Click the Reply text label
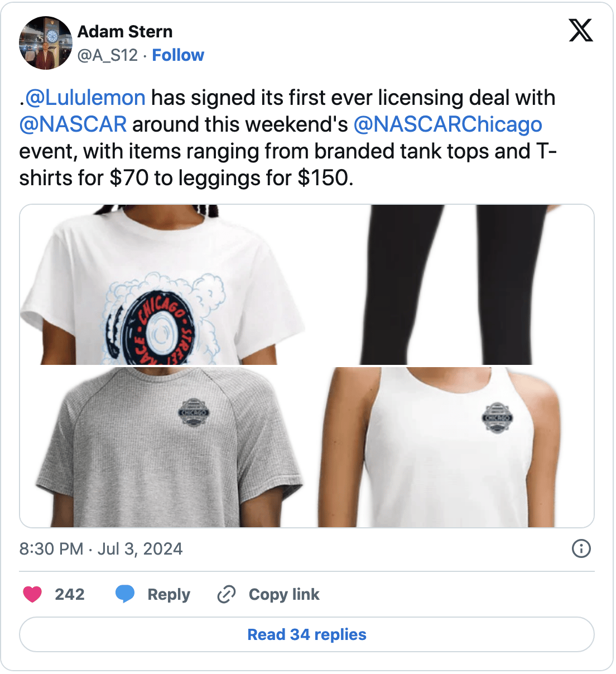This screenshot has width=616, height=674. coord(169,594)
